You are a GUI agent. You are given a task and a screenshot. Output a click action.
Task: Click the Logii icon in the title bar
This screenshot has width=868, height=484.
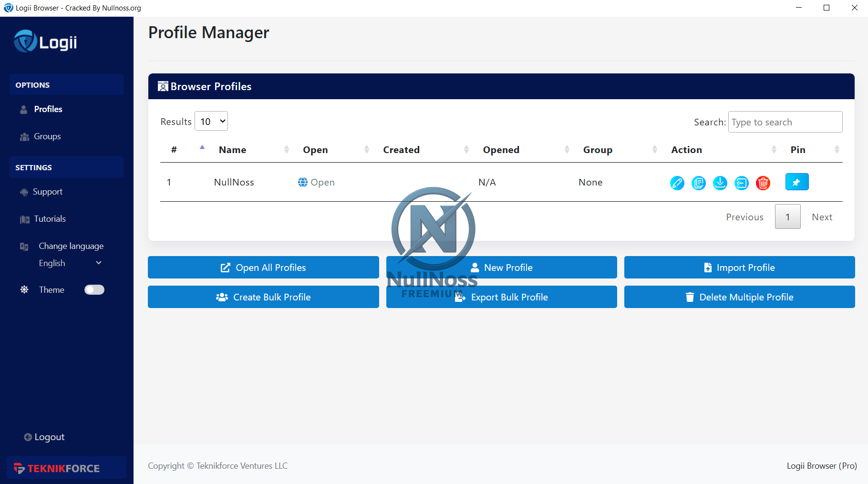tap(8, 8)
